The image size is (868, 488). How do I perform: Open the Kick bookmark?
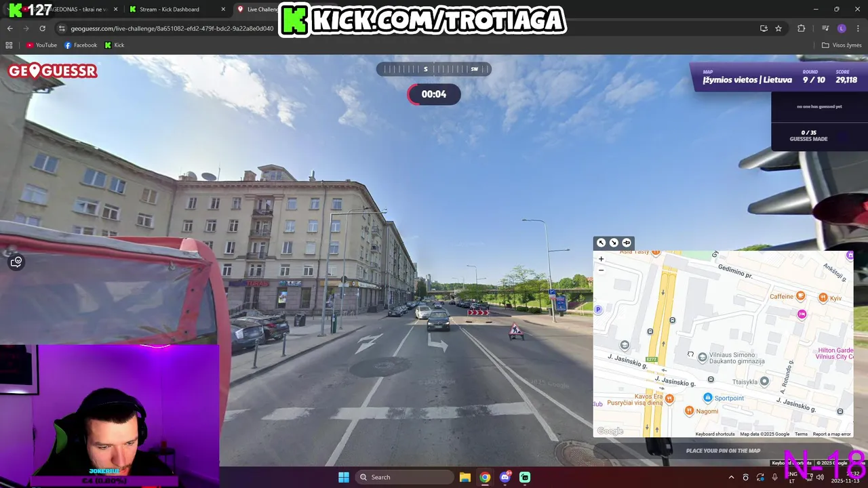(x=114, y=45)
